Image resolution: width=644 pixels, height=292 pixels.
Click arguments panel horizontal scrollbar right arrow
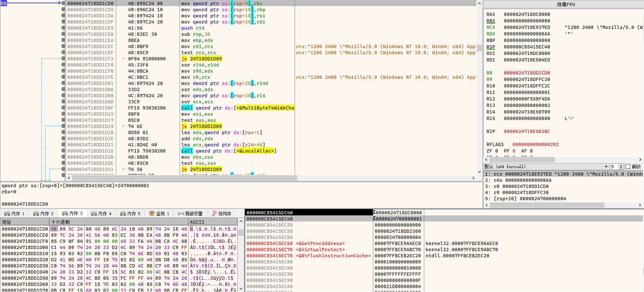(x=640, y=205)
